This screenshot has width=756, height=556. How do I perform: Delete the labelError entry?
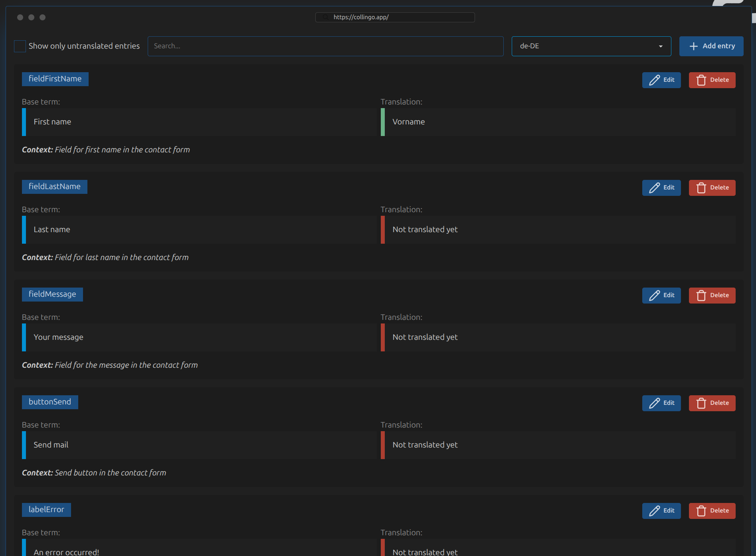712,511
